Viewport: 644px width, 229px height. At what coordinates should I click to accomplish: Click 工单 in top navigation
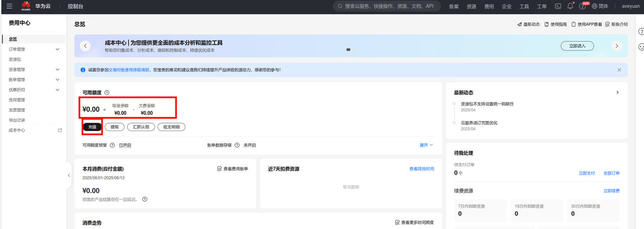[x=542, y=7]
